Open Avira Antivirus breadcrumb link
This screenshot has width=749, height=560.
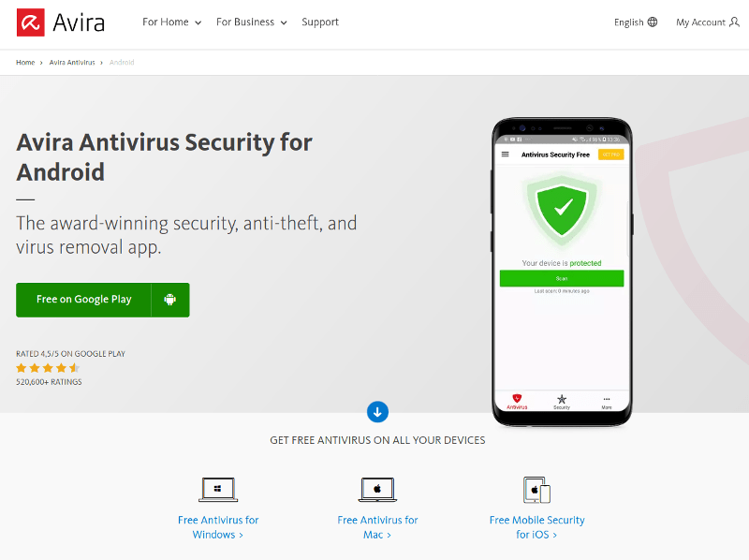click(x=74, y=63)
